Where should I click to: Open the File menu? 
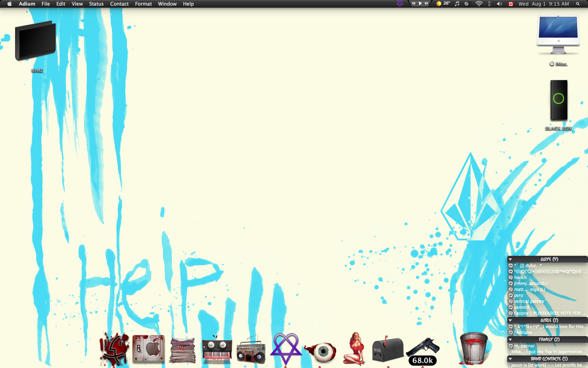(x=46, y=4)
